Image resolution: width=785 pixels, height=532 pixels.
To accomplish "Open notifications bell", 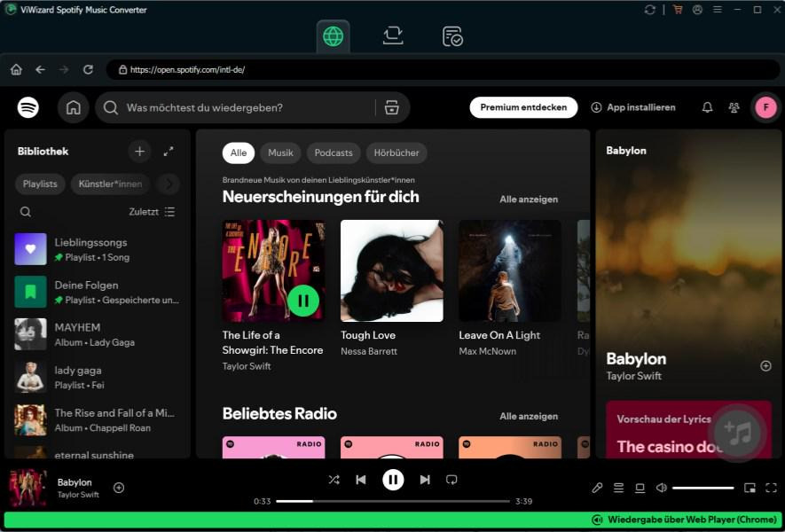I will coord(707,107).
